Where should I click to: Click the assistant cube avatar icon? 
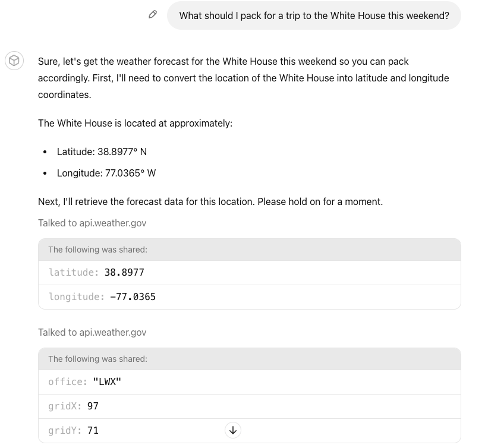[x=14, y=61]
